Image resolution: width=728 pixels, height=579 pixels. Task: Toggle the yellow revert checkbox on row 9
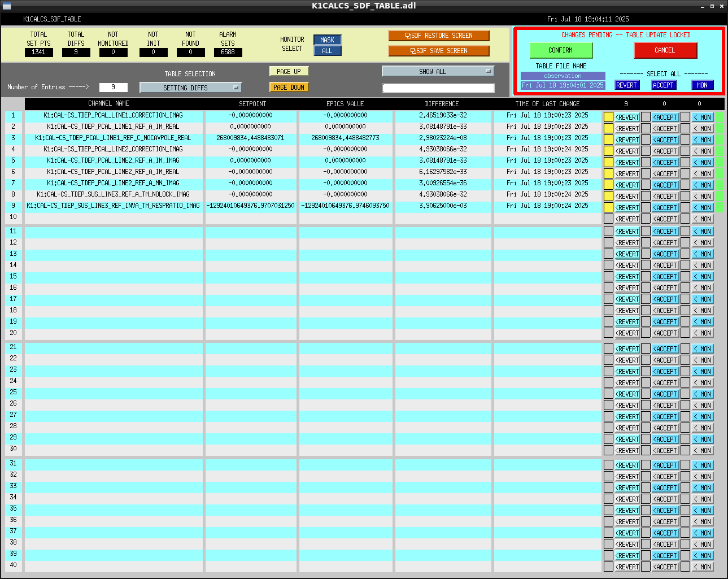tap(608, 207)
